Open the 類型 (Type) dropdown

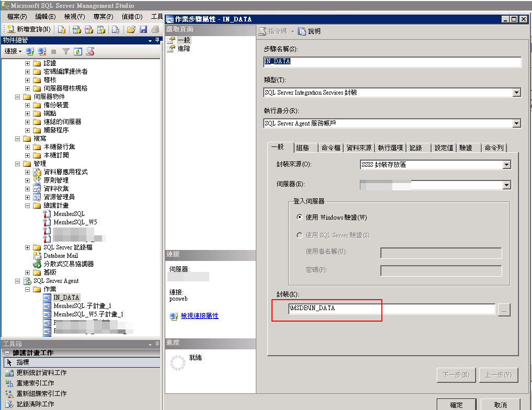[x=516, y=93]
